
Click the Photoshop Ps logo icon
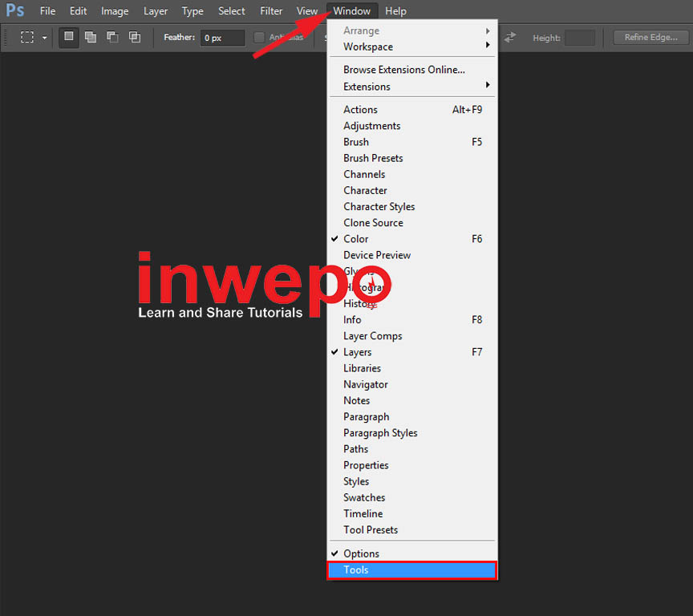pos(15,11)
